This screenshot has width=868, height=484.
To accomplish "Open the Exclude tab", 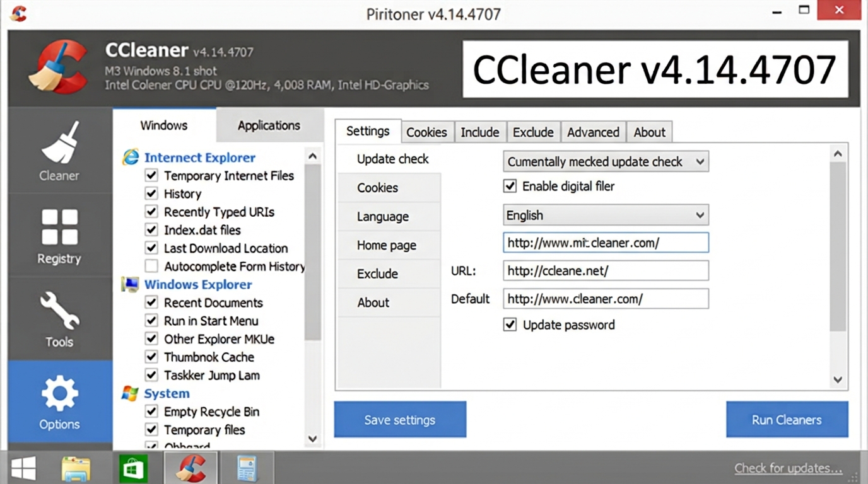I will click(x=533, y=132).
